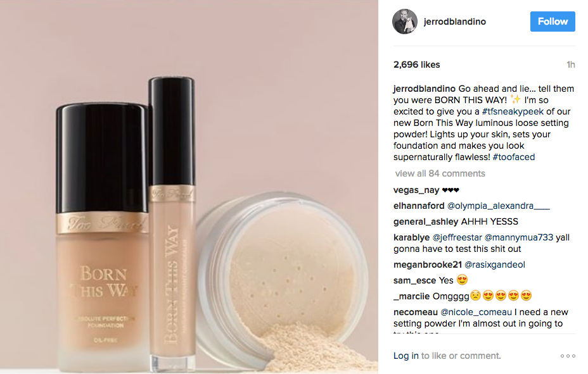Click the Log in link
The height and width of the screenshot is (374, 588).
click(406, 356)
